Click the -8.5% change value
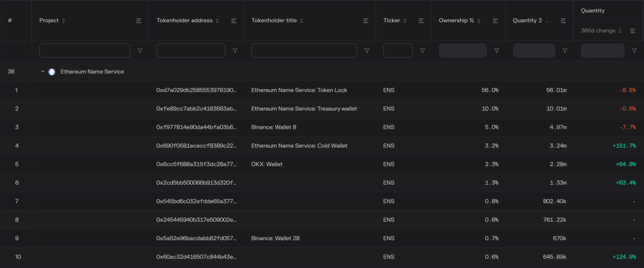 point(627,90)
